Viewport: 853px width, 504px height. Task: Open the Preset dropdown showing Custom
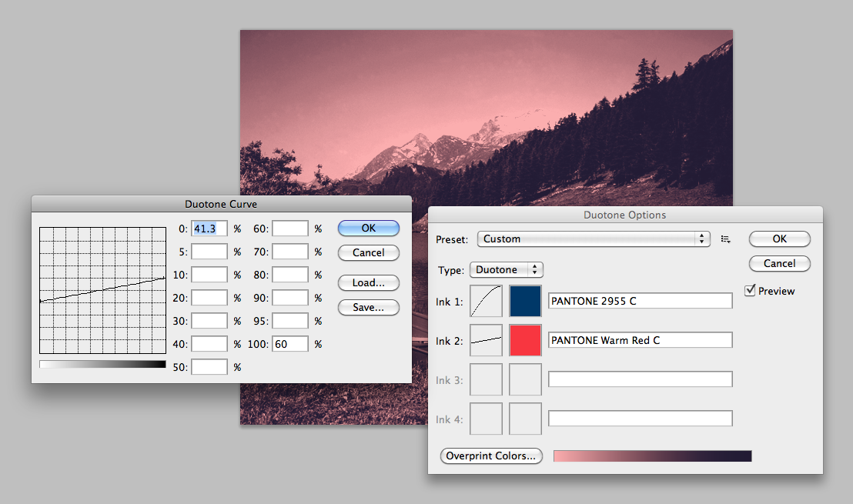(x=593, y=239)
